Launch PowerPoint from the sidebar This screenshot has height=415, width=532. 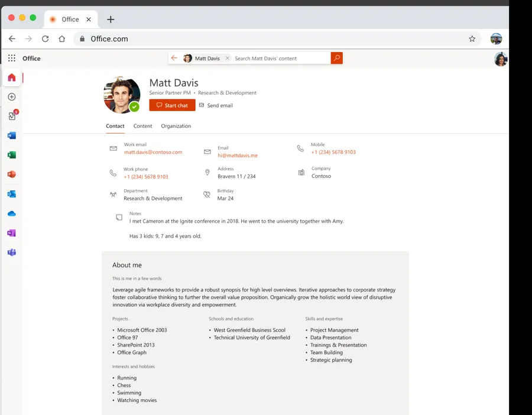pos(12,174)
